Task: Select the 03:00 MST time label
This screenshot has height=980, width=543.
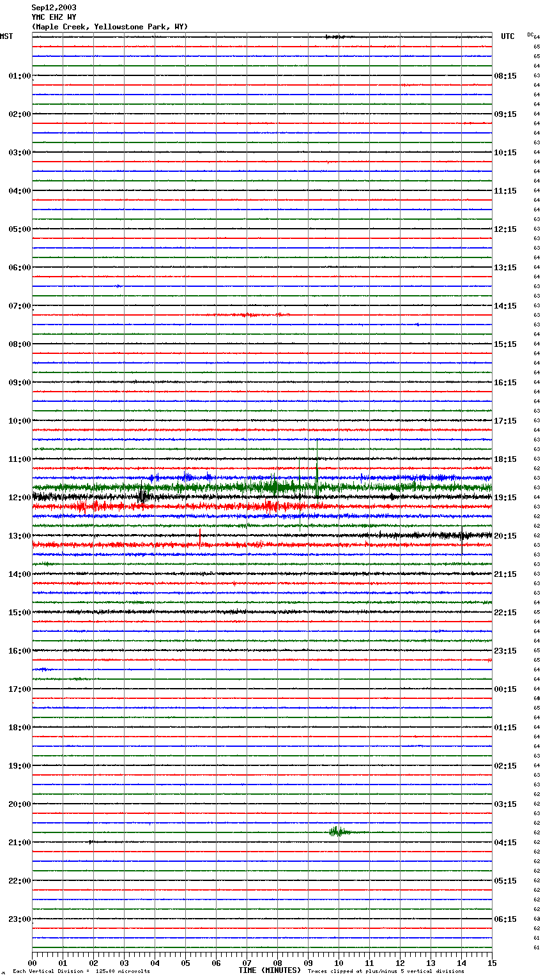Action: (x=20, y=153)
